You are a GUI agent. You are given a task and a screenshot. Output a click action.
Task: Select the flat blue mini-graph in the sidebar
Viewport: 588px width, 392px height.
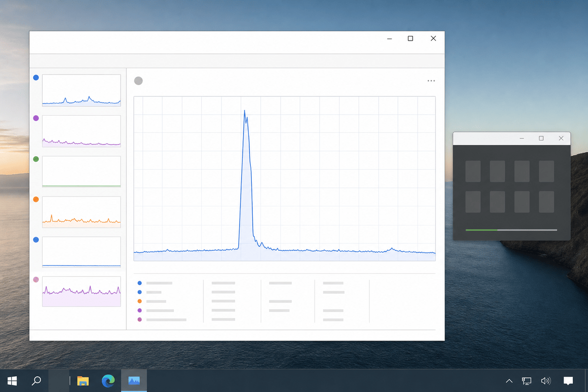point(81,252)
